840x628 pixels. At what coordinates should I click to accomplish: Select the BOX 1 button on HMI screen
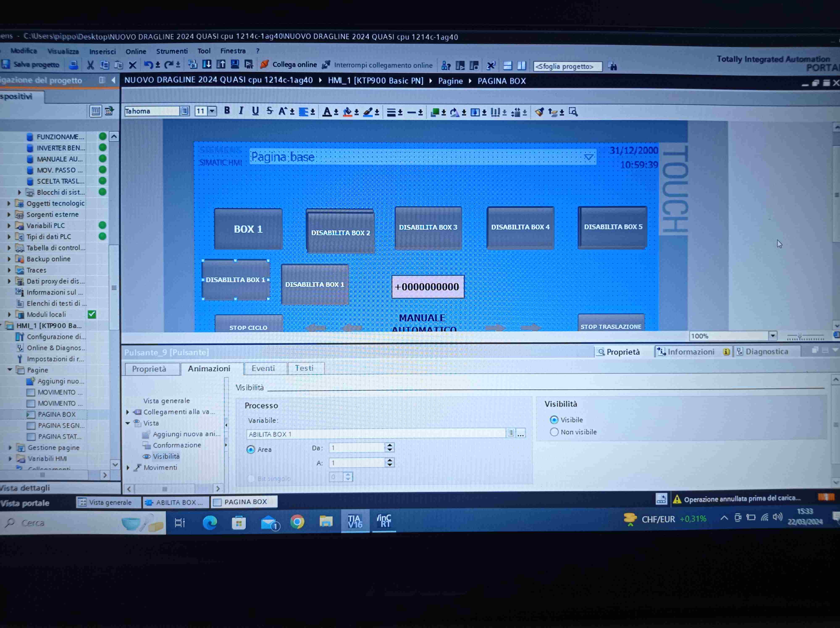click(248, 229)
